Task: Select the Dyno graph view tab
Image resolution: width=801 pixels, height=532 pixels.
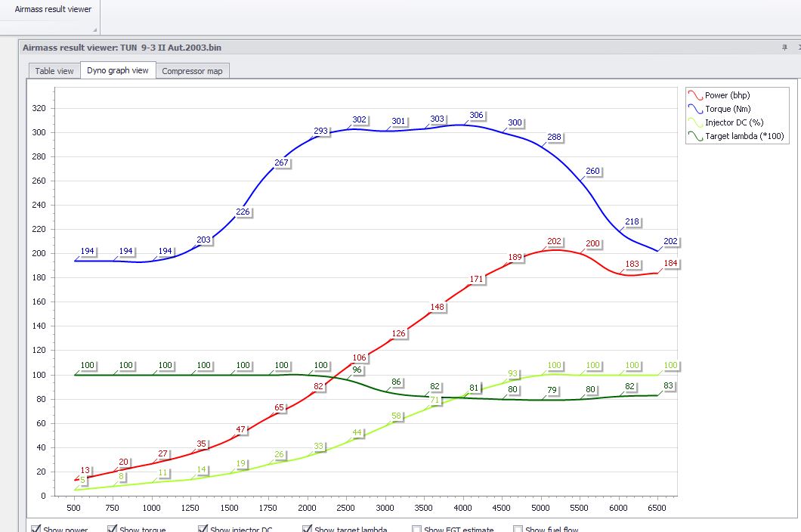Action: [x=117, y=70]
